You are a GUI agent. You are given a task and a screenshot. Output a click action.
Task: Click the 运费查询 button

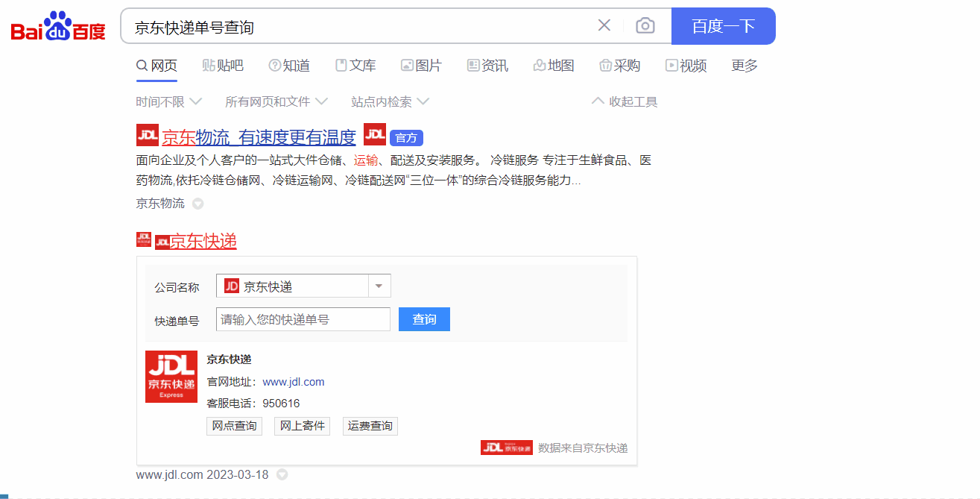point(370,426)
